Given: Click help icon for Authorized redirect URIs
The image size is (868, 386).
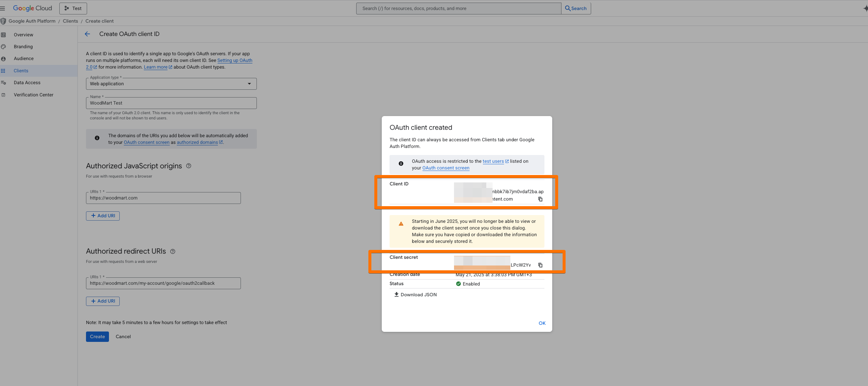Looking at the screenshot, I should click(x=173, y=251).
